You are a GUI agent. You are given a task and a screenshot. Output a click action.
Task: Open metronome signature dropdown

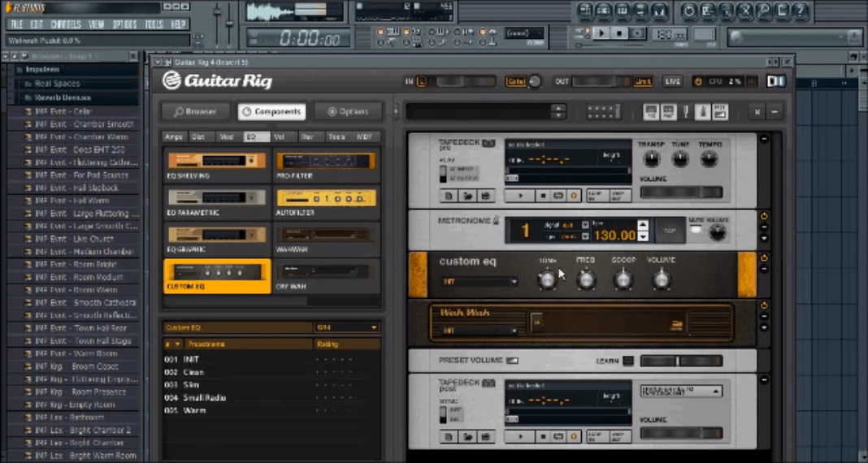(585, 225)
